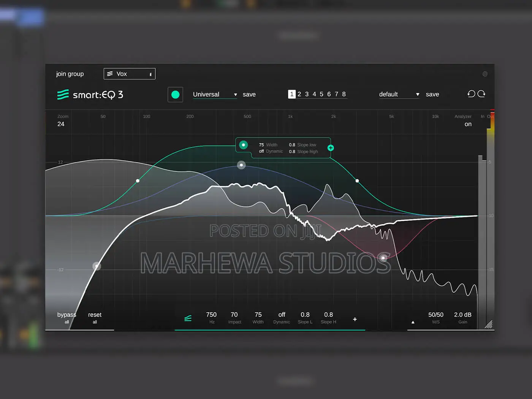Screen dimensions: 532x399
Task: Open the Vox group selector
Action: pyautogui.click(x=130, y=74)
